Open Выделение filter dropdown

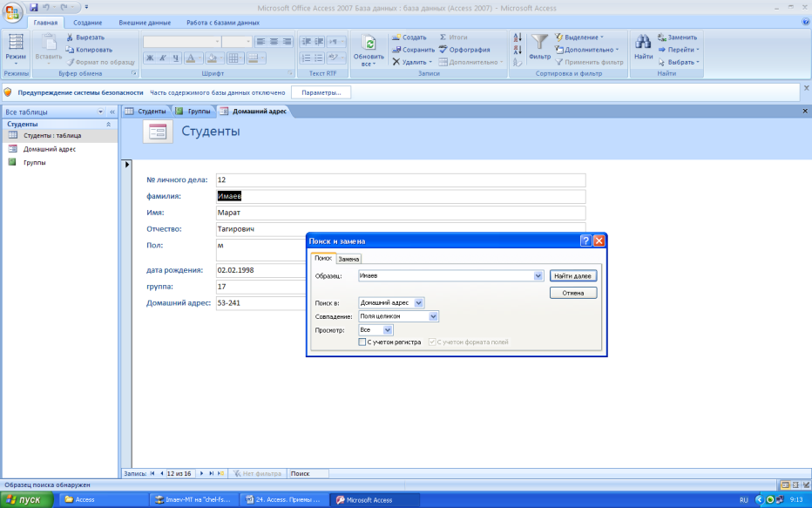point(579,37)
